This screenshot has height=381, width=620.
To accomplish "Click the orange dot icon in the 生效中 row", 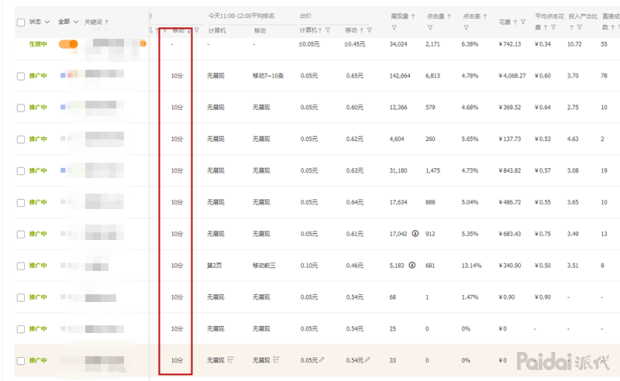I will (143, 43).
